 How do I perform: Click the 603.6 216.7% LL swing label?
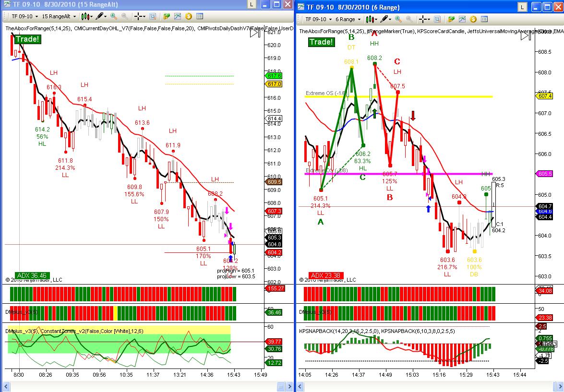click(447, 267)
